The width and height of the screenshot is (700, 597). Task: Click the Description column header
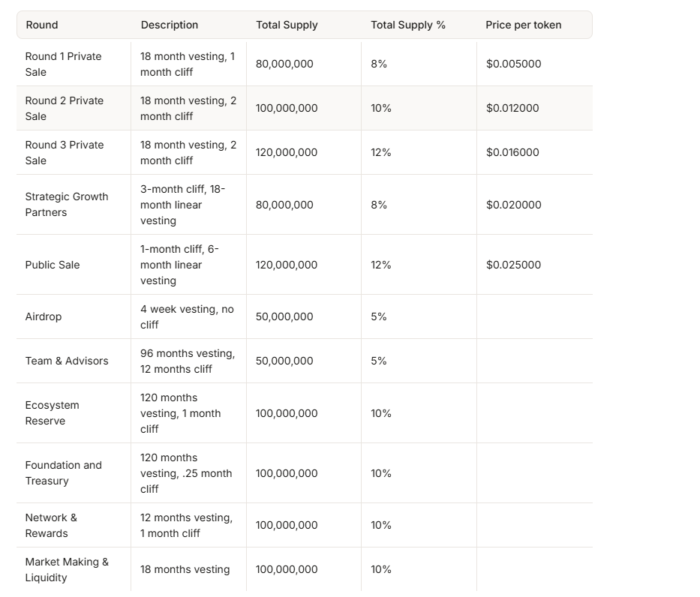pyautogui.click(x=170, y=25)
